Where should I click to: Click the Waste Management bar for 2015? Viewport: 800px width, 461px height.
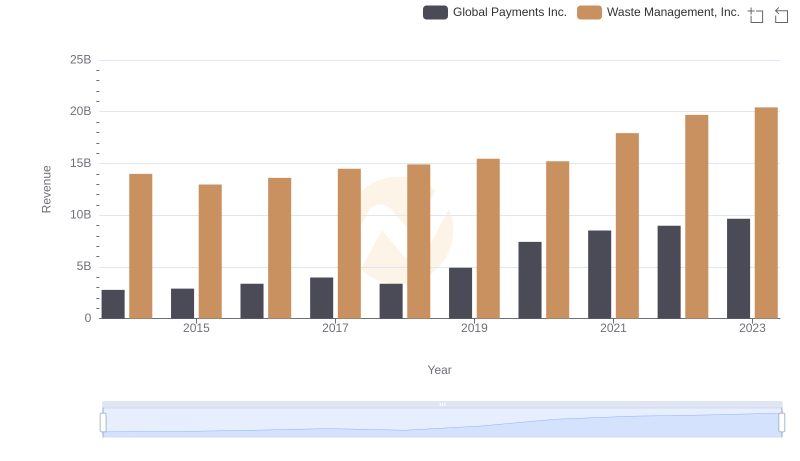210,251
